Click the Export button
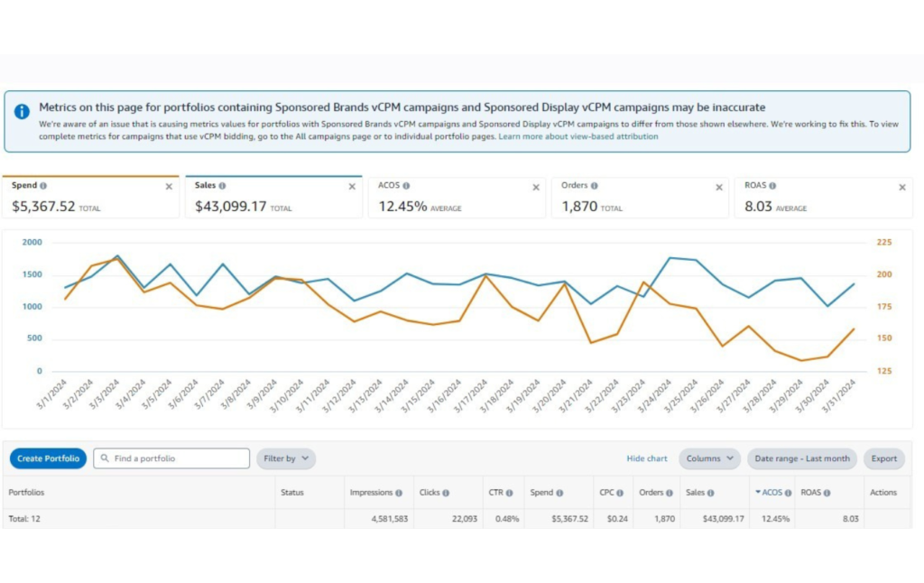Image resolution: width=924 pixels, height=583 pixels. pos(884,458)
